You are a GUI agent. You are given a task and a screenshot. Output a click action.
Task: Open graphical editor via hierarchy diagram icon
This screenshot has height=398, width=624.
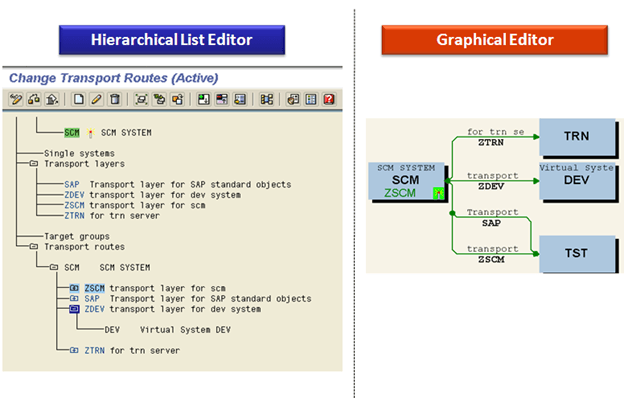[x=266, y=100]
